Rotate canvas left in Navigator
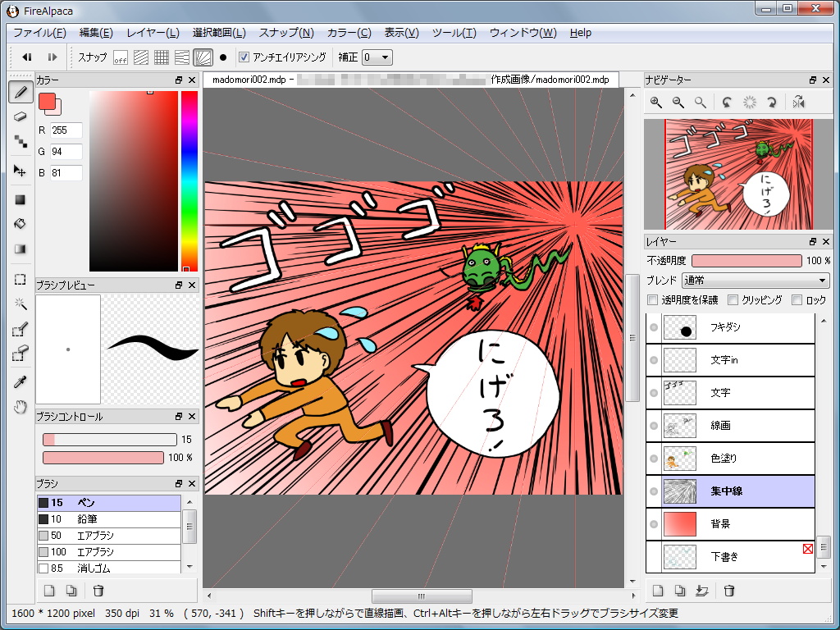This screenshot has height=630, width=840. tap(727, 103)
